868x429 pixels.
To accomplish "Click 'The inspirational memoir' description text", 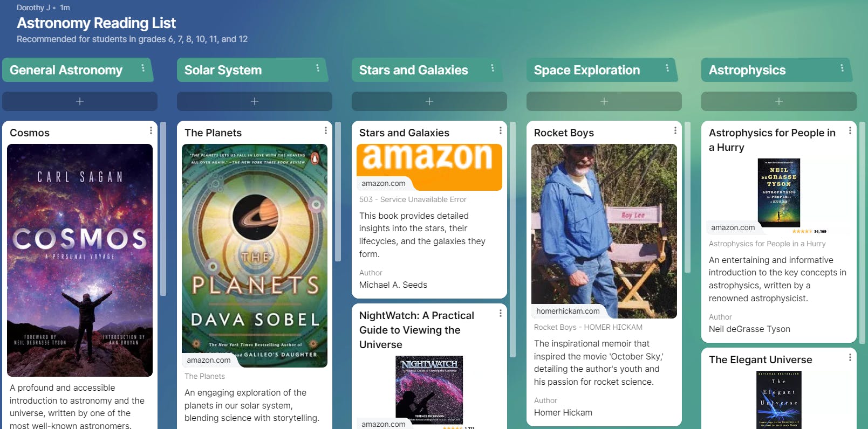I will click(x=599, y=363).
